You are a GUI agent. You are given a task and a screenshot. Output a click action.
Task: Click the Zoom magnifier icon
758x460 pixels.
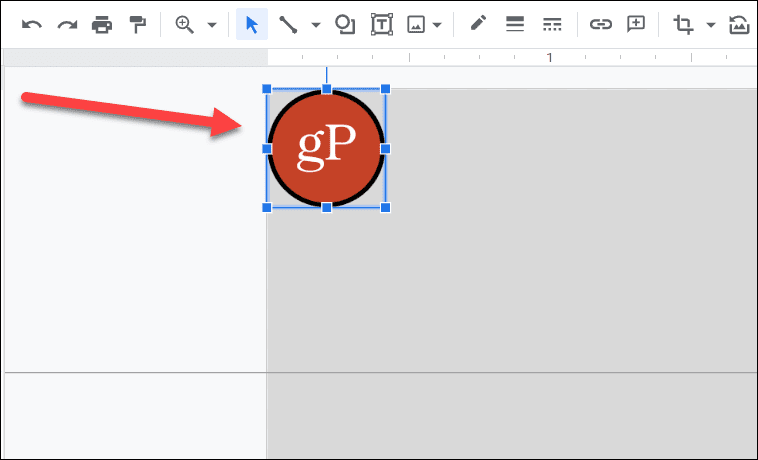coord(185,24)
